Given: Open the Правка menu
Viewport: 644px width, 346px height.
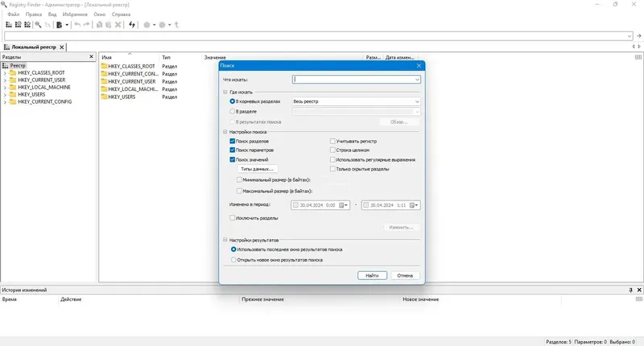Looking at the screenshot, I should click(34, 14).
